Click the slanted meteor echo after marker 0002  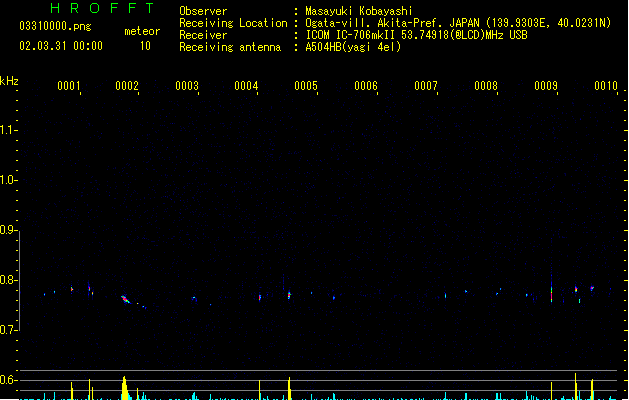[126, 299]
